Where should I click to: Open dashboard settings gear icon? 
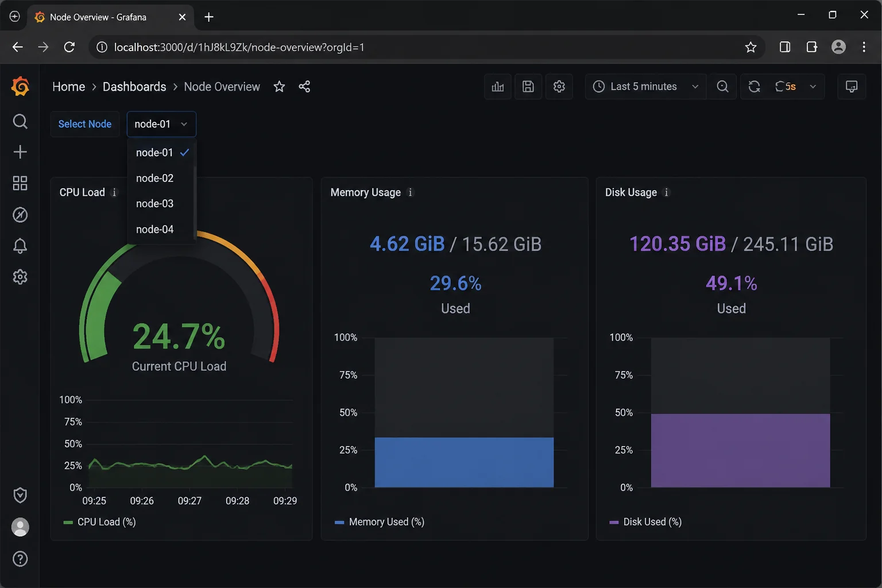(559, 87)
